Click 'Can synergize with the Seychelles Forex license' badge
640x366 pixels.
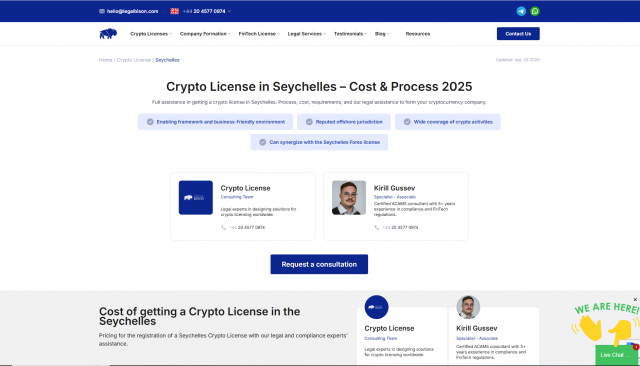point(319,142)
